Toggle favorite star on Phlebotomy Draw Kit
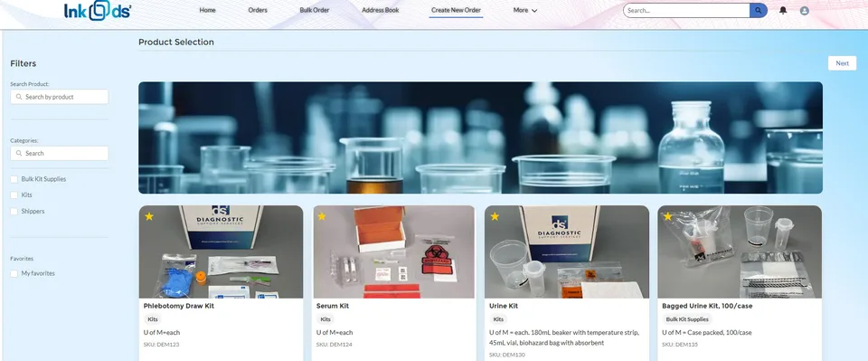 [149, 216]
